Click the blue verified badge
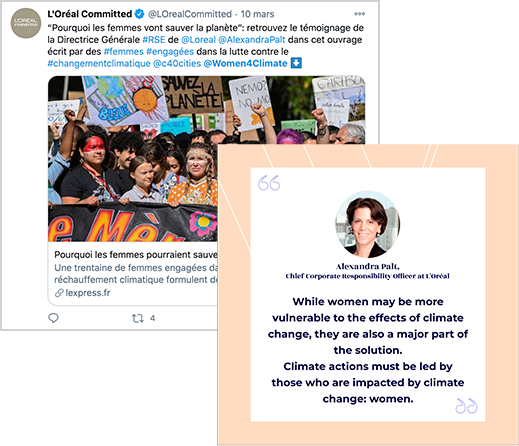 point(139,14)
